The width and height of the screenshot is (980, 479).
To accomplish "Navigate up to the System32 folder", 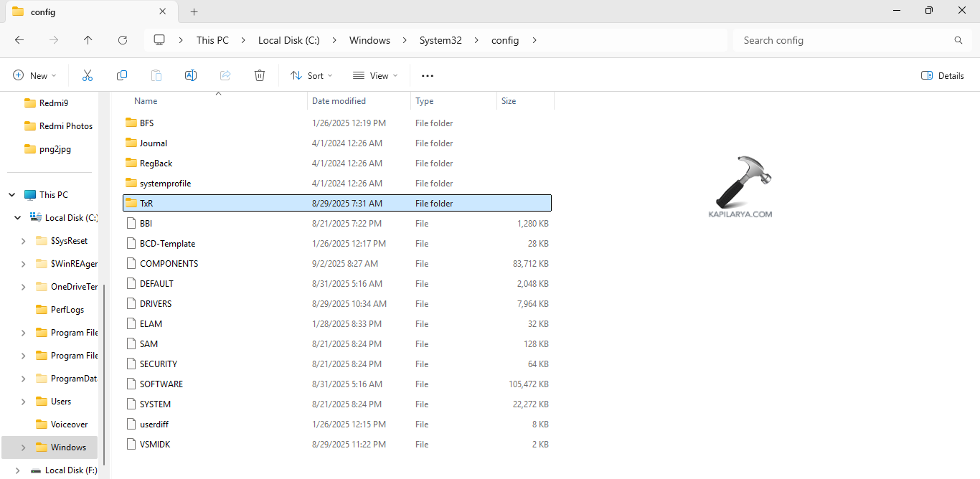I will tap(88, 40).
